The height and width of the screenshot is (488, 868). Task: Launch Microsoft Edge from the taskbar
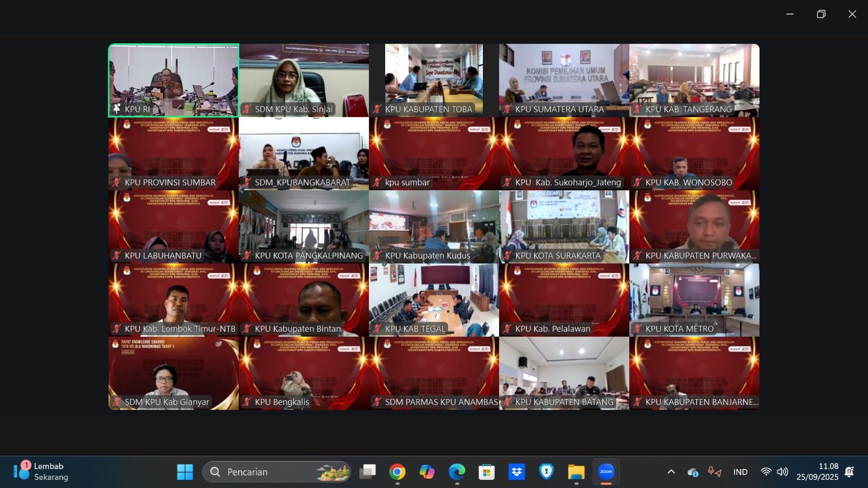click(x=457, y=472)
